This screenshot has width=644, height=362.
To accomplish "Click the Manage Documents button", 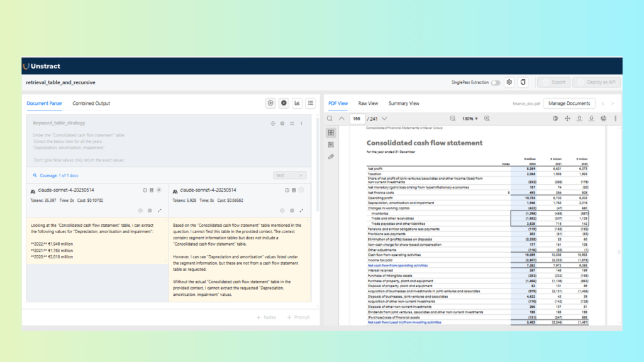I will click(569, 103).
